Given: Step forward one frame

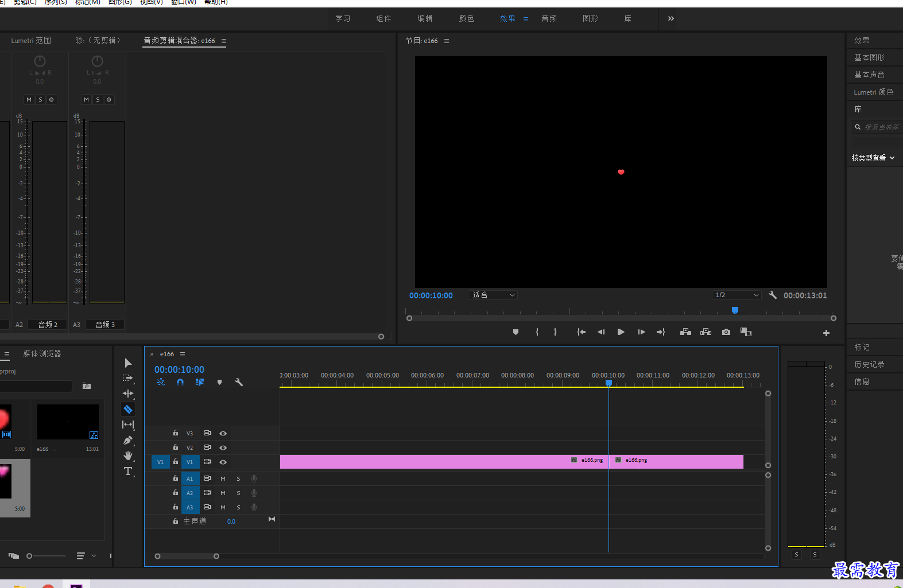Looking at the screenshot, I should (x=641, y=332).
